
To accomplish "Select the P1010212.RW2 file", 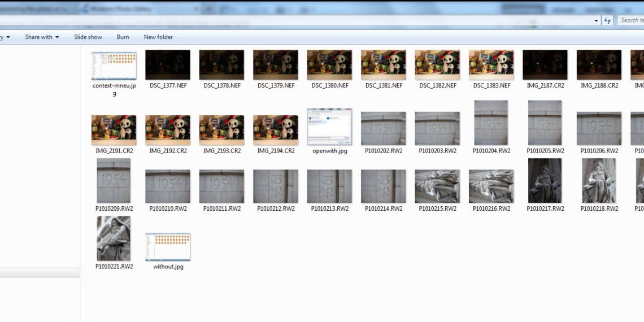I will click(276, 186).
